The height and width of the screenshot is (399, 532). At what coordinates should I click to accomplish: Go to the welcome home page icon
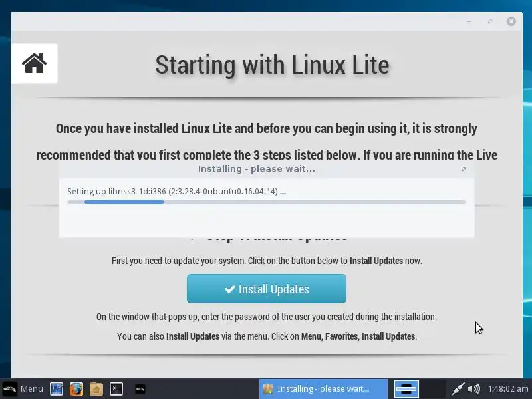pos(35,63)
